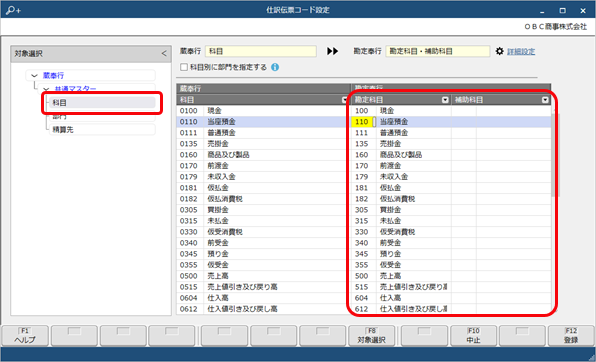
Task: Open the 補助科目 column filter dropdown
Action: coord(545,100)
